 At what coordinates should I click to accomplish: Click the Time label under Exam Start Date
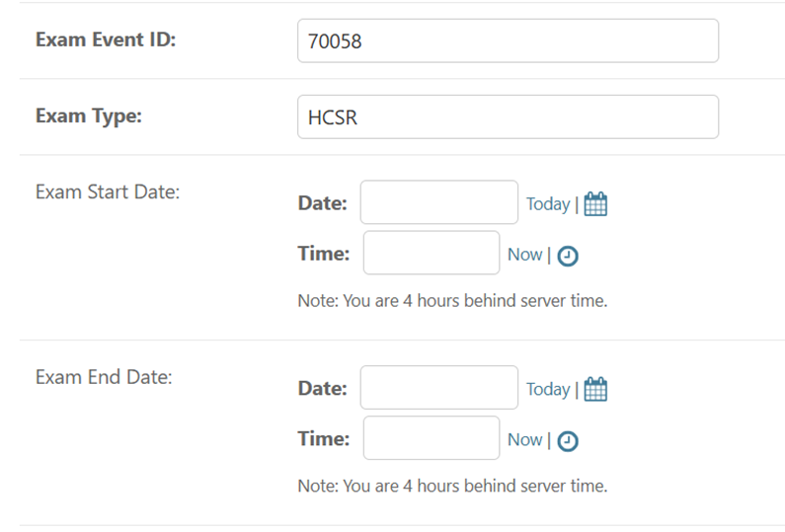(x=324, y=254)
